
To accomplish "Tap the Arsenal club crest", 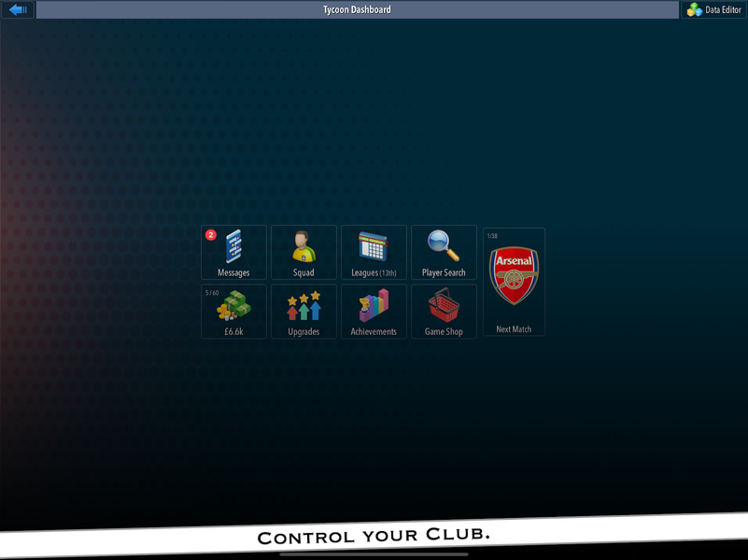I will tap(514, 275).
